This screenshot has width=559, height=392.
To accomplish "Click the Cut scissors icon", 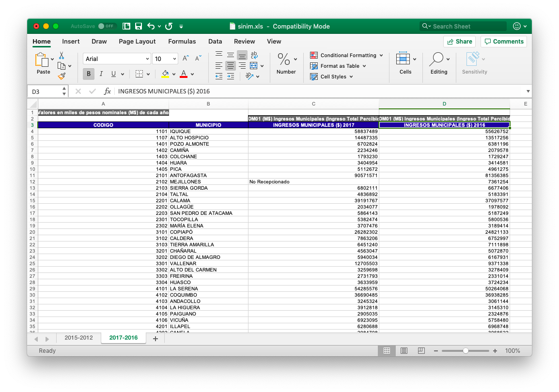I will click(x=62, y=55).
